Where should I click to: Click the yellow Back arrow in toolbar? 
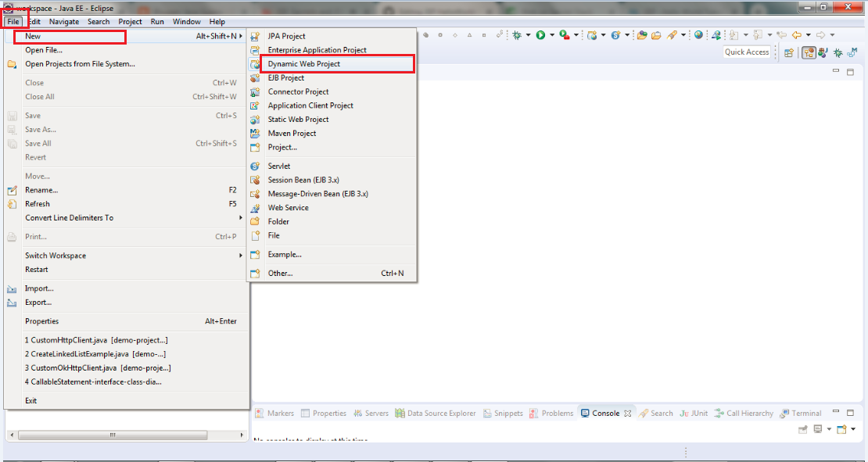(797, 35)
